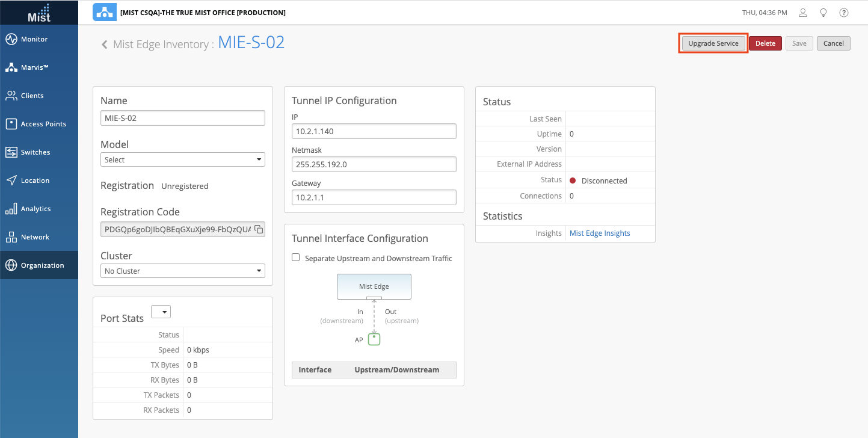Click the AP icon in tunnel diagram
Viewport: 868px width, 438px height.
tap(374, 339)
